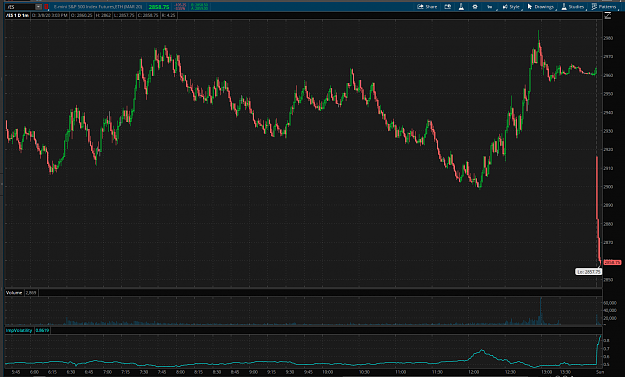Viewport: 625px width, 377px height.
Task: Click the Share button
Action: [427, 7]
